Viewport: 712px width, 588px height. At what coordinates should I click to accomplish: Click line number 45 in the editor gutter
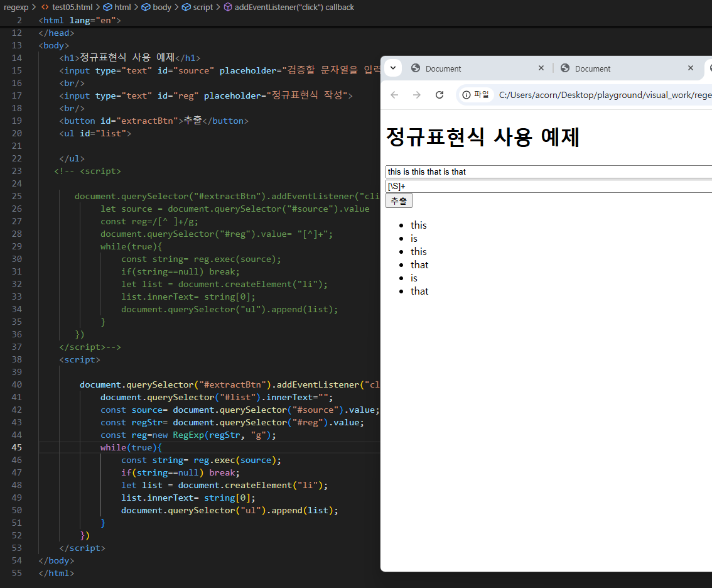click(16, 447)
